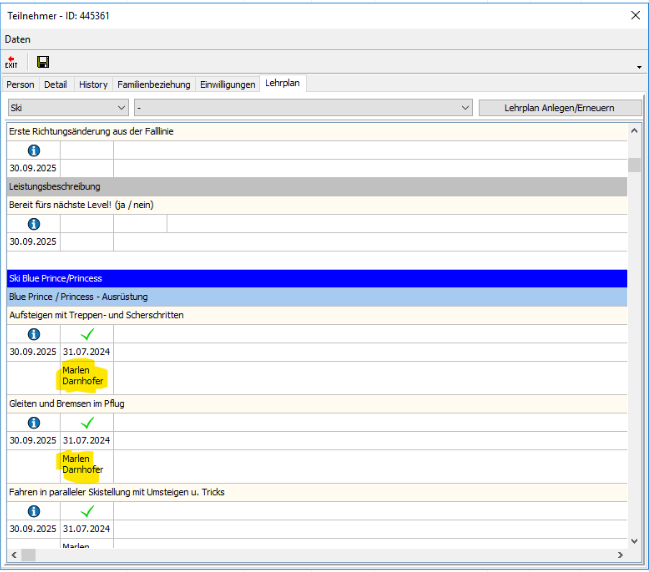The height and width of the screenshot is (572, 649).
Task: Click the horizontal scrollbar right arrow
Action: pyautogui.click(x=619, y=554)
